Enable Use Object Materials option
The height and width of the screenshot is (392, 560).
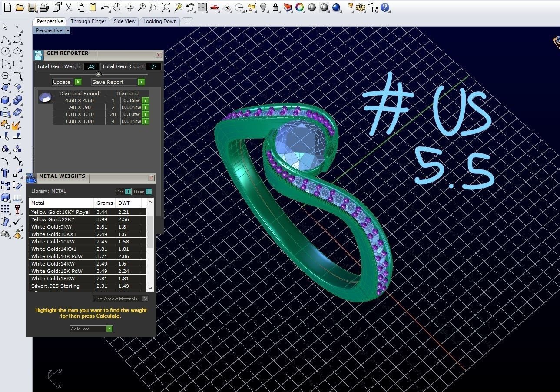pyautogui.click(x=121, y=299)
